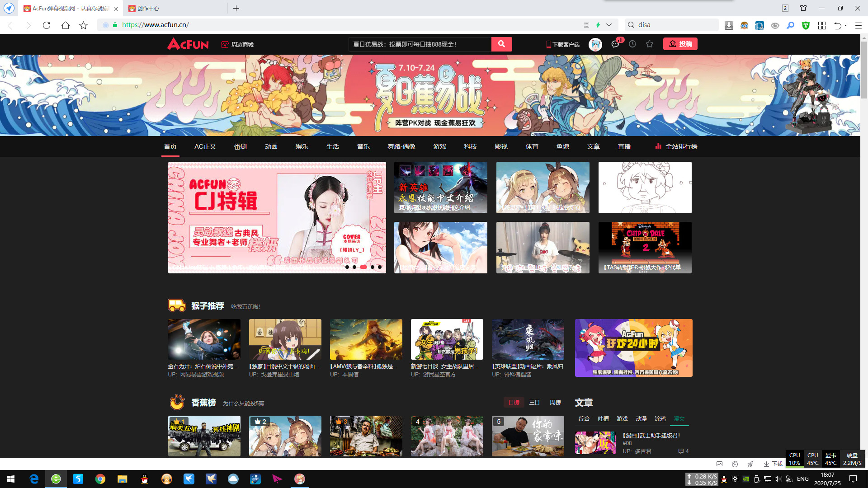Expand the address bar dropdown arrow
This screenshot has width=868, height=488.
point(609,25)
